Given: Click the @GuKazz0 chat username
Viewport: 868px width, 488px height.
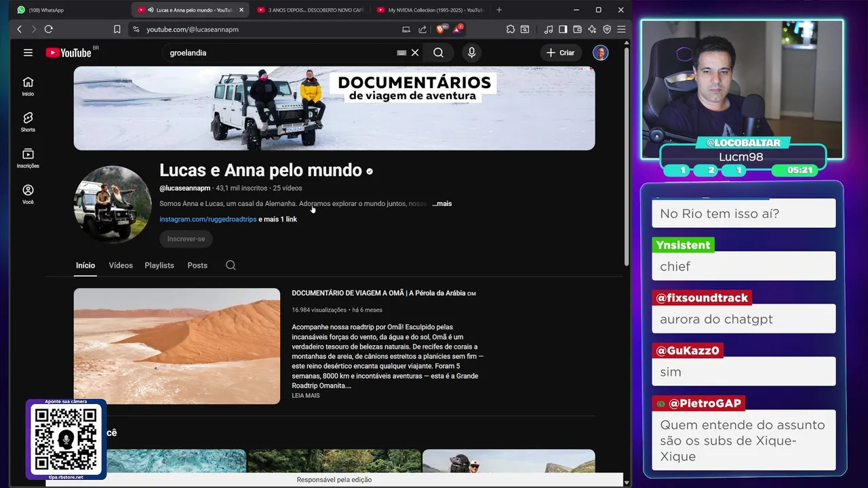Looking at the screenshot, I should point(687,350).
